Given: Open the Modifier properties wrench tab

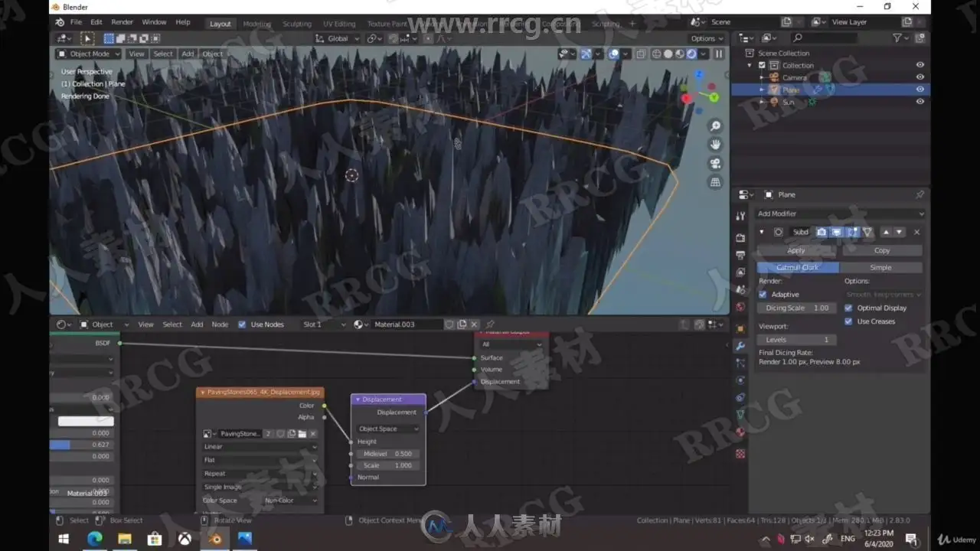Looking at the screenshot, I should point(740,346).
